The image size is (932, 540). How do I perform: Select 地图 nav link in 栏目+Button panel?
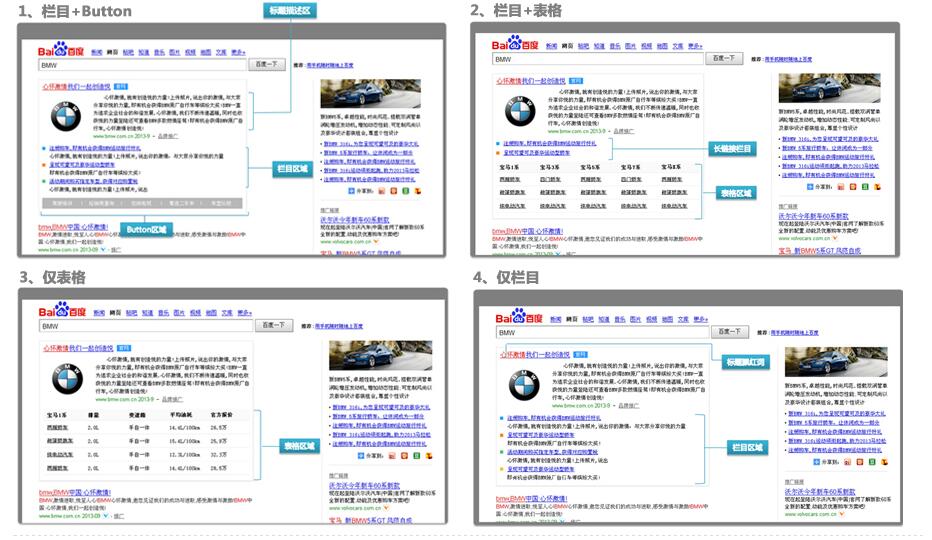pos(206,52)
